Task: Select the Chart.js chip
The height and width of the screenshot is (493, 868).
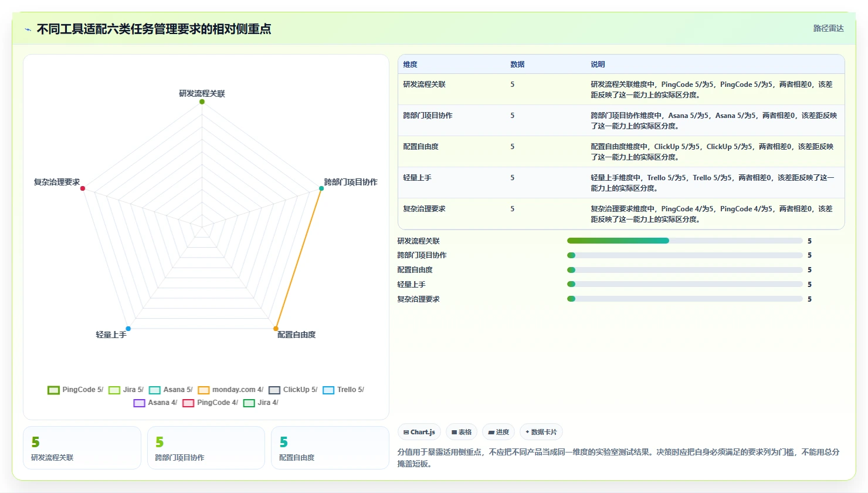Action: [419, 432]
